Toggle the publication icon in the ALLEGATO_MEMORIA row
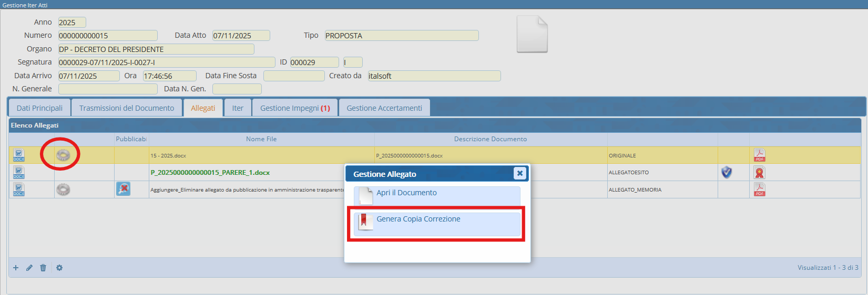868x295 pixels. coord(123,189)
